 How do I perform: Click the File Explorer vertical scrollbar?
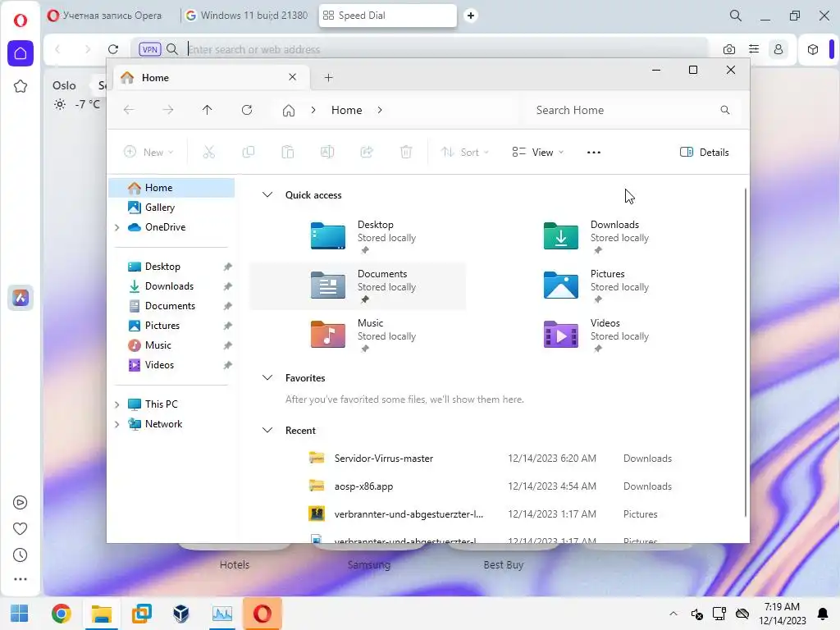[x=745, y=353]
